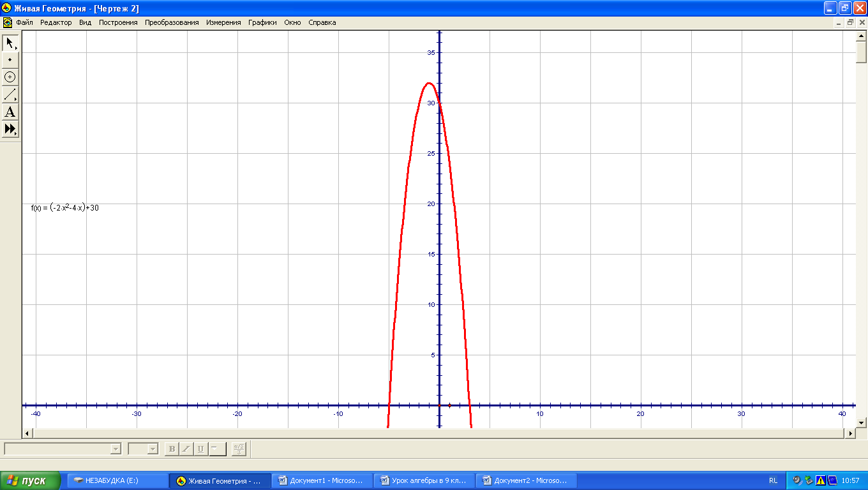Click the app icon in the title bar
This screenshot has height=490, width=868.
coord(7,8)
